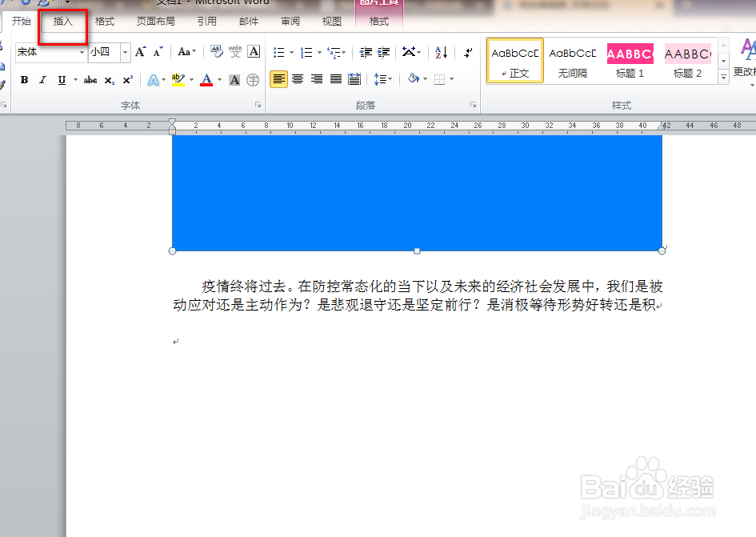Image resolution: width=756 pixels, height=537 pixels.
Task: Open the underline style dropdown arrow
Action: pos(76,80)
